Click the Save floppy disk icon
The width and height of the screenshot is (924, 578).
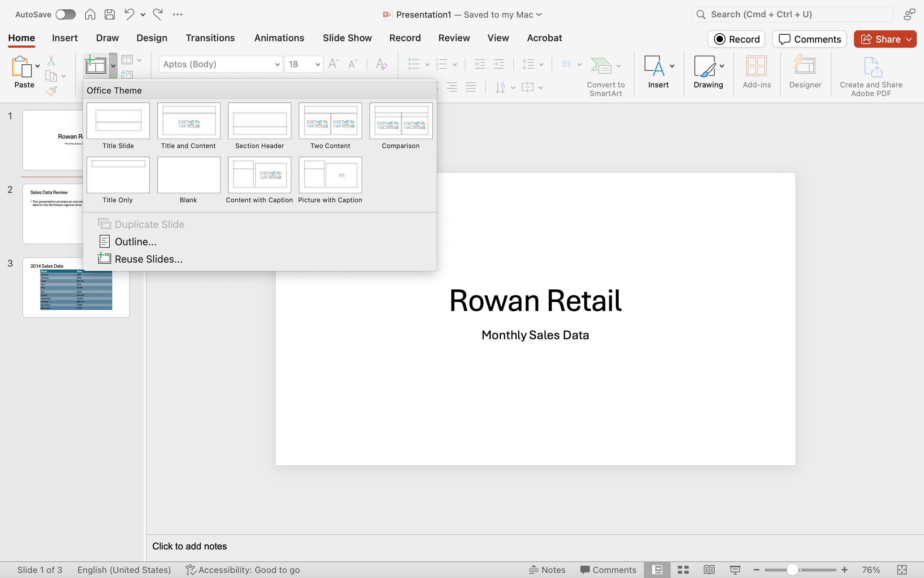point(110,14)
